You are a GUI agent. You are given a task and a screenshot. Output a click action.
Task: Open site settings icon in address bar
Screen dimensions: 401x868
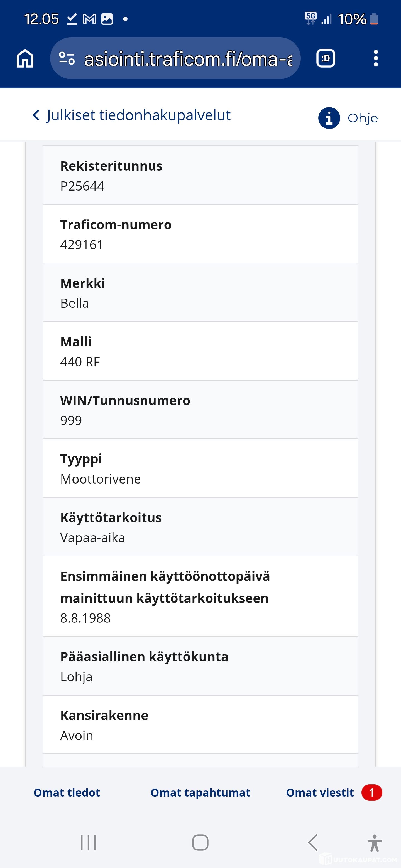point(67,58)
